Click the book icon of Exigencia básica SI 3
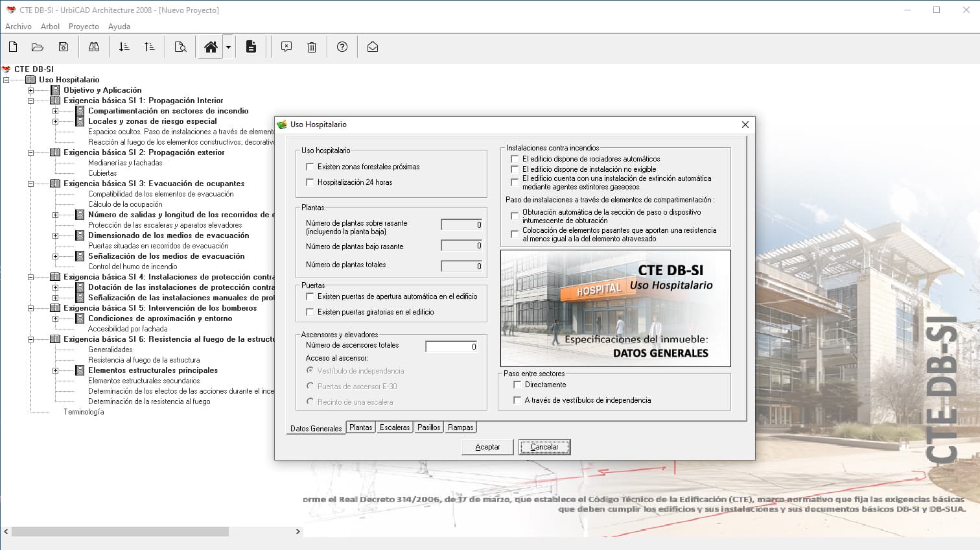Viewport: 980px width, 550px height. 55,184
